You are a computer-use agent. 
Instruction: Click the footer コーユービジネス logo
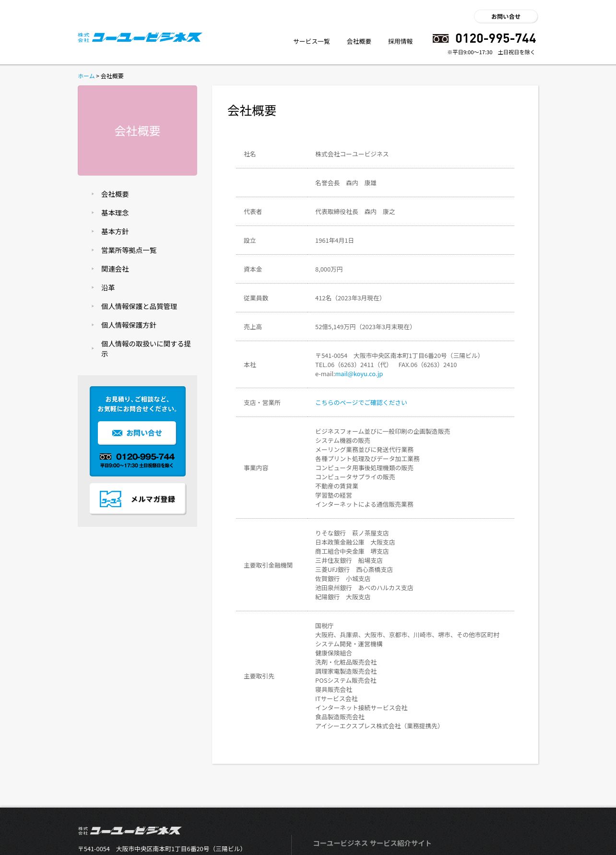(130, 831)
